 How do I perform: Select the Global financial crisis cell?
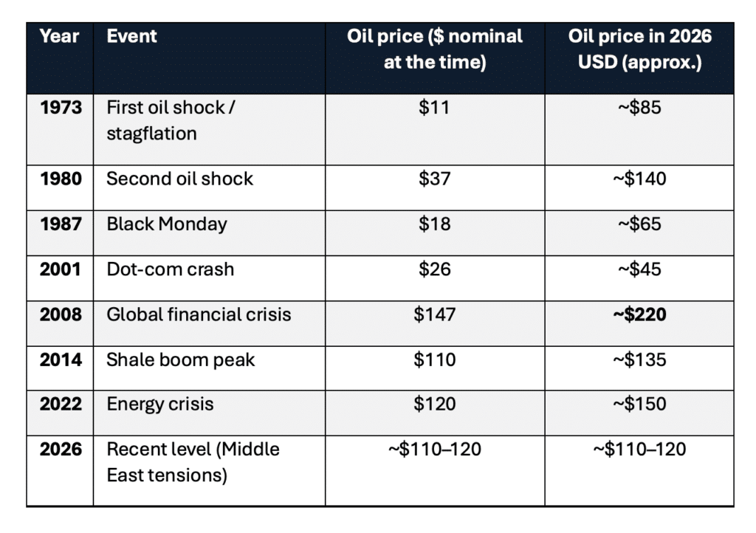coord(199,314)
